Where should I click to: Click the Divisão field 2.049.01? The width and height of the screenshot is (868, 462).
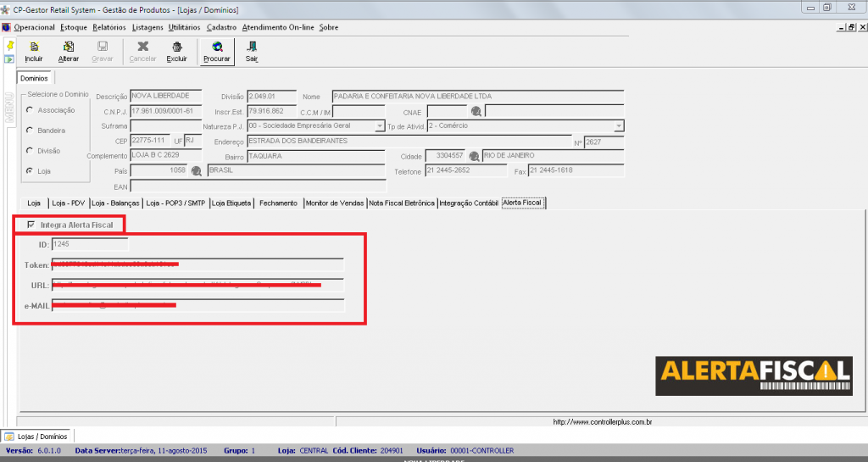[x=271, y=97]
